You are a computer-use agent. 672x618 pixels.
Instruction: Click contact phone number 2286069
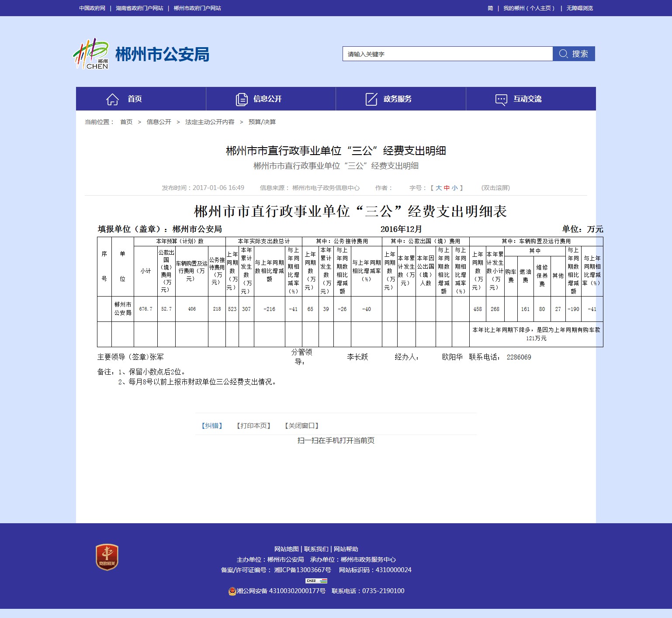pos(519,357)
